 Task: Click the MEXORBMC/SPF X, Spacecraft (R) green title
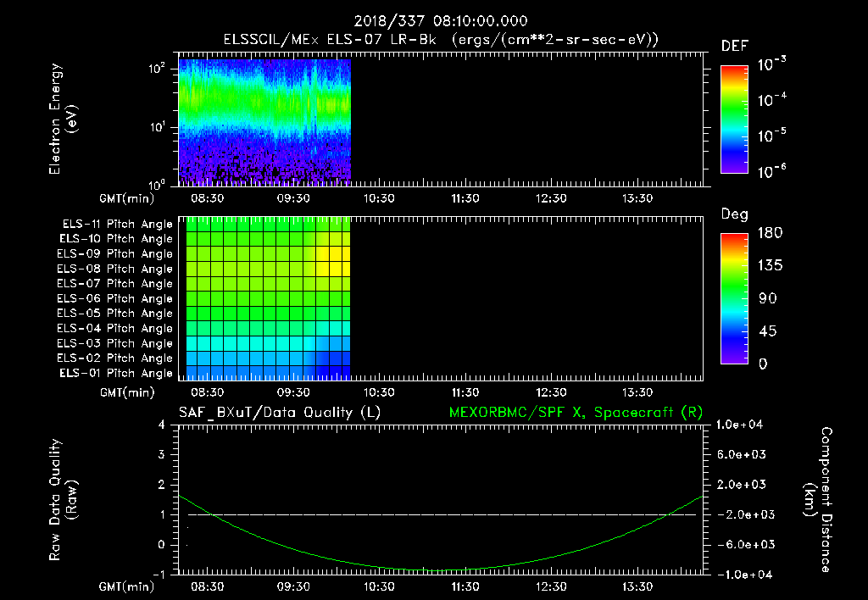576,413
